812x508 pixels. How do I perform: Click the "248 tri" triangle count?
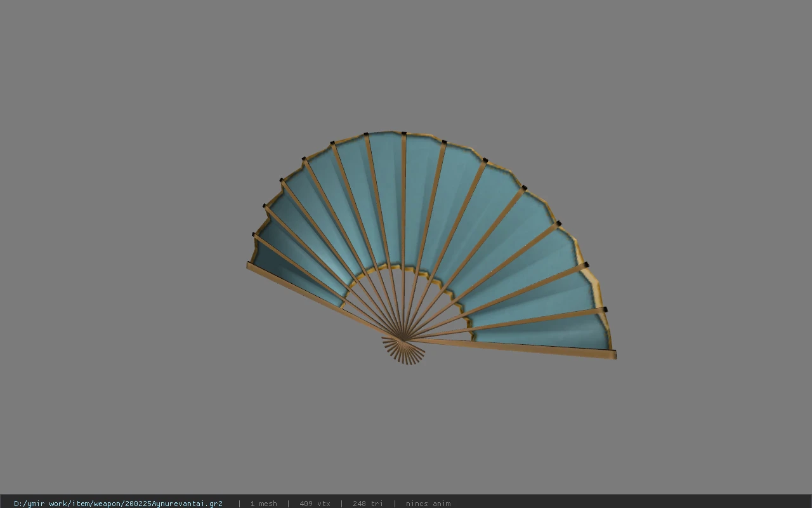click(368, 504)
